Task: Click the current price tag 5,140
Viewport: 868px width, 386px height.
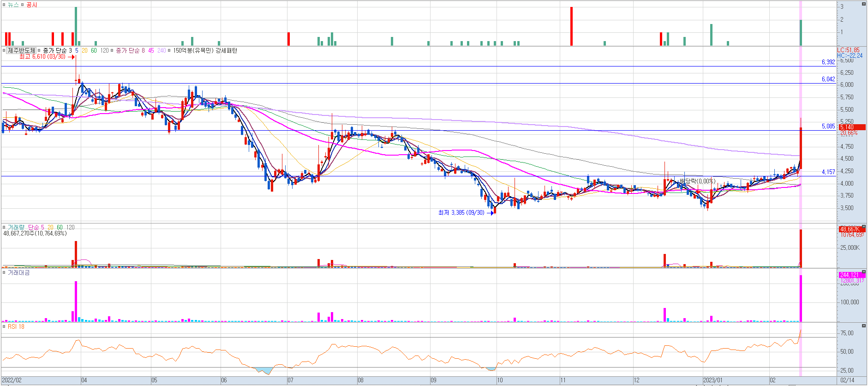Action: (x=852, y=127)
